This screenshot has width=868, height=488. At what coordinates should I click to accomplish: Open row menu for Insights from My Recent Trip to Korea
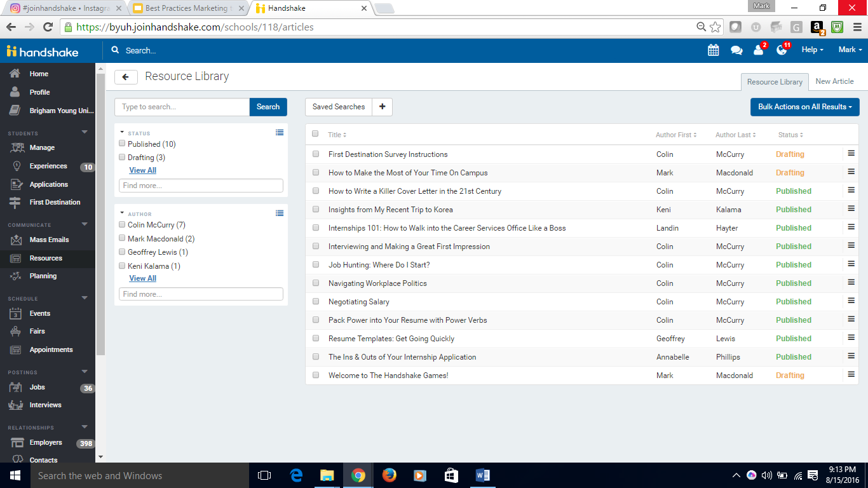[x=851, y=208]
